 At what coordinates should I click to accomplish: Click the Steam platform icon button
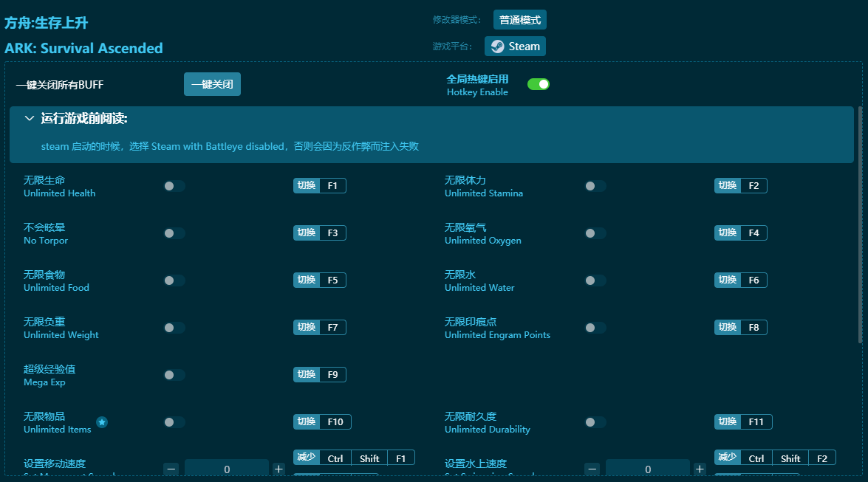pos(515,46)
